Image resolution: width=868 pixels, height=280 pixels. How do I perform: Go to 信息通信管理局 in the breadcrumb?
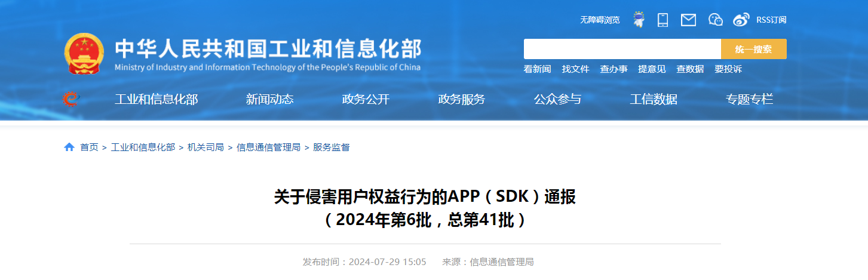coord(268,147)
